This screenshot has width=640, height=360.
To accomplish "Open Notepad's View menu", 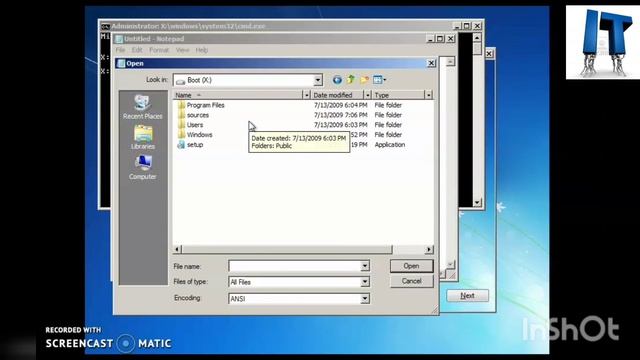I will 182,50.
